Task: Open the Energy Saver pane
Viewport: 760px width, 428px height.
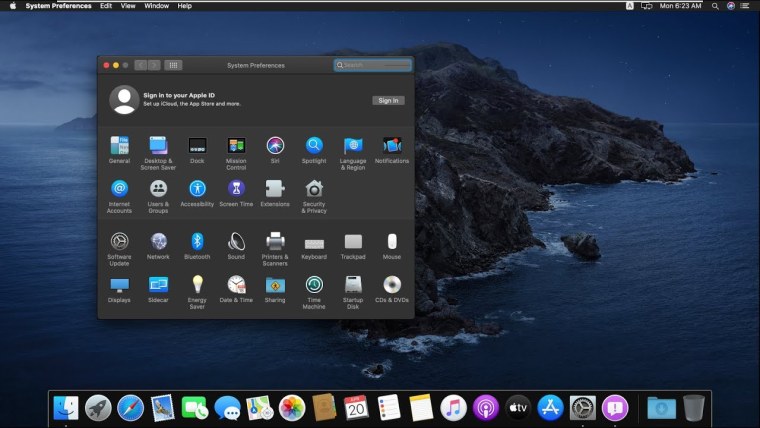Action: tap(197, 285)
